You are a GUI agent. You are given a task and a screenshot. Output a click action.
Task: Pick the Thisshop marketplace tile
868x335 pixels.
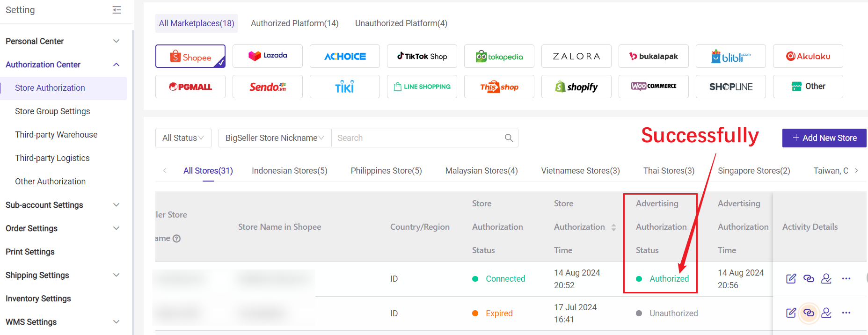click(499, 87)
